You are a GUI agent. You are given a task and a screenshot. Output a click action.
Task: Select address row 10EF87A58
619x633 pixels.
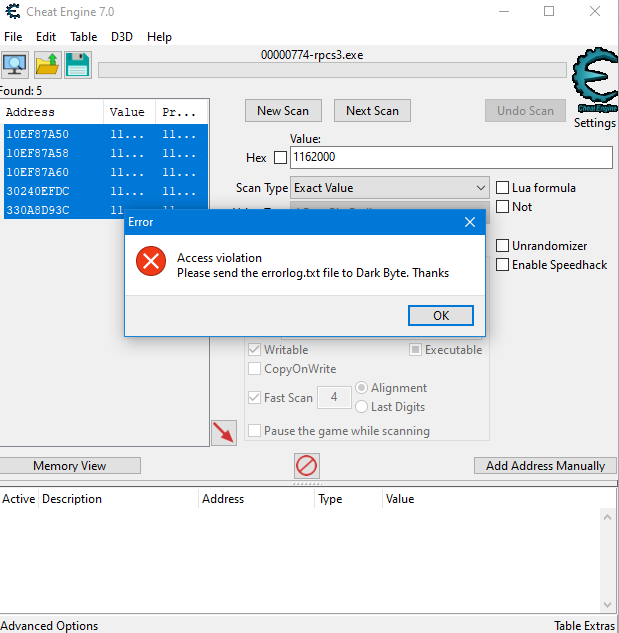click(x=106, y=153)
